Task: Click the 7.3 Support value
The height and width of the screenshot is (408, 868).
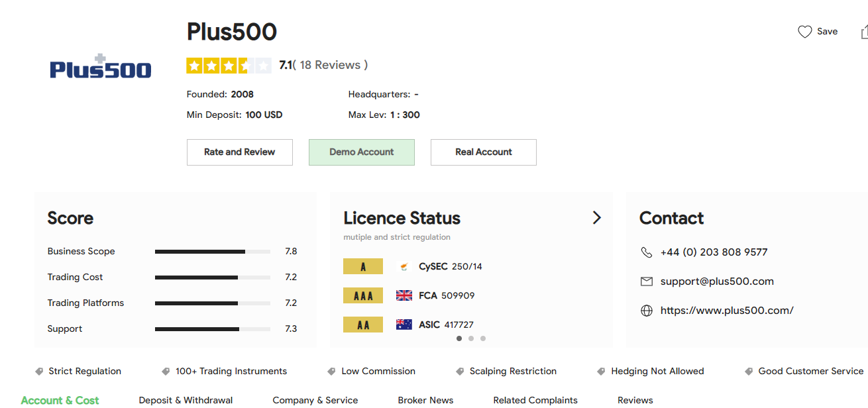Action: (x=291, y=329)
